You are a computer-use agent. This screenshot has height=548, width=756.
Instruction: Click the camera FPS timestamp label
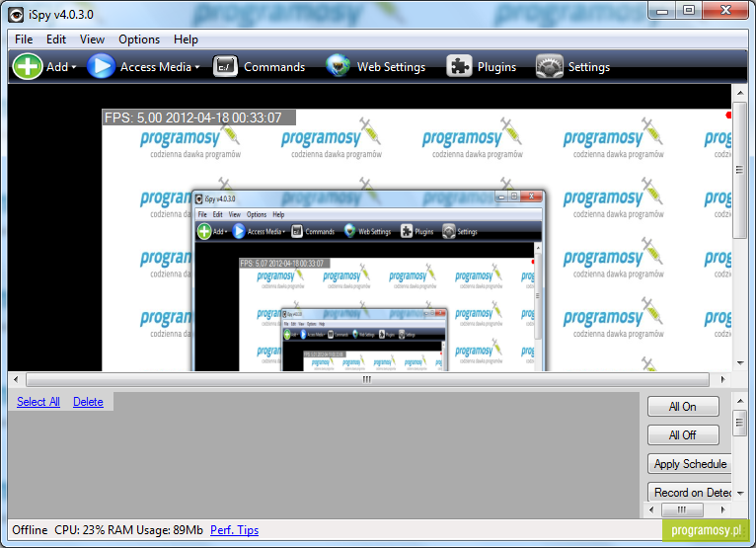point(198,117)
